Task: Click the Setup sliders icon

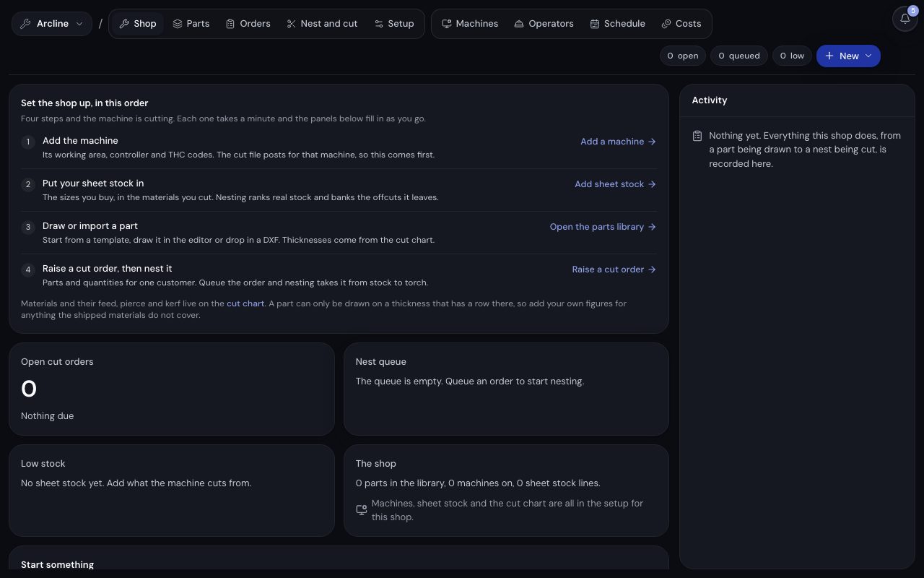Action: pos(378,24)
